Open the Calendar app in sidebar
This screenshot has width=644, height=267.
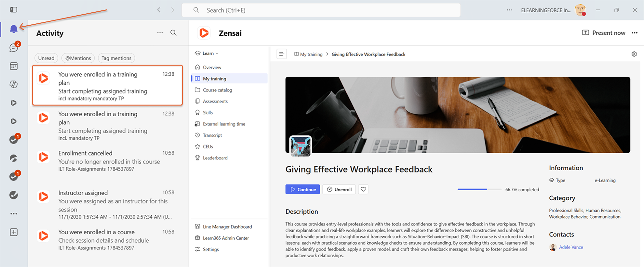14,66
